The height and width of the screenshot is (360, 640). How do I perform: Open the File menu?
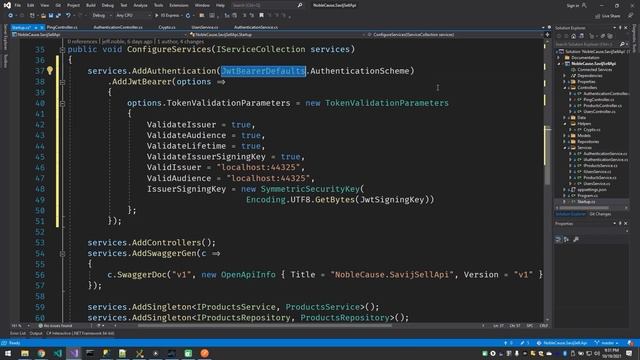pyautogui.click(x=18, y=5)
